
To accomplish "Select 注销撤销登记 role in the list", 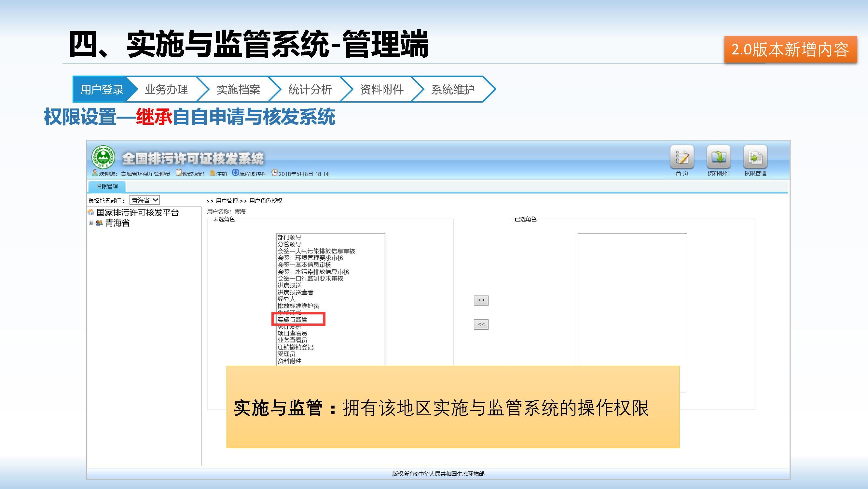I will click(295, 347).
